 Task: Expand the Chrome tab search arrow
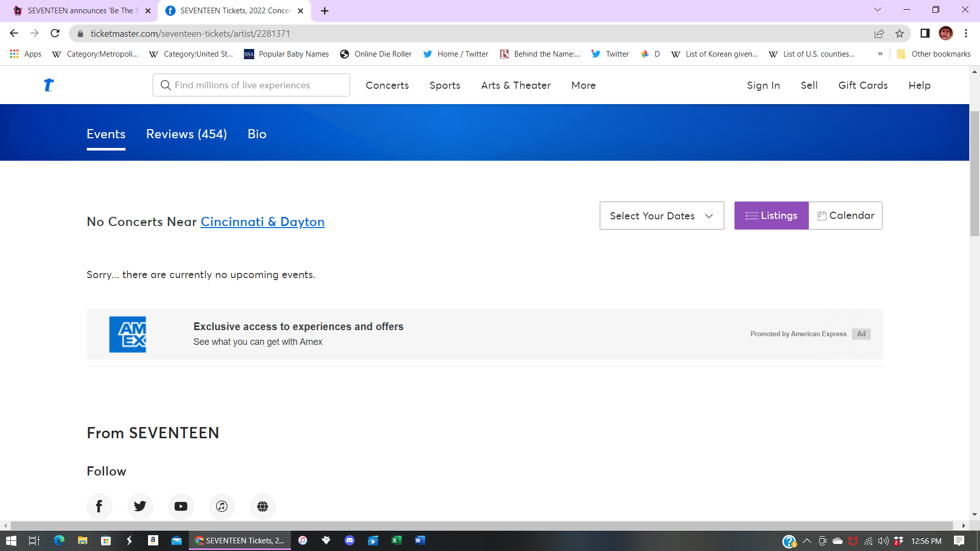coord(877,10)
